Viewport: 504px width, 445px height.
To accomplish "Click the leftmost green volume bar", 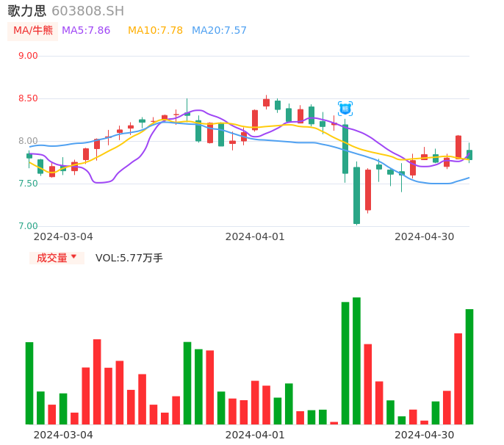I will pos(29,383).
